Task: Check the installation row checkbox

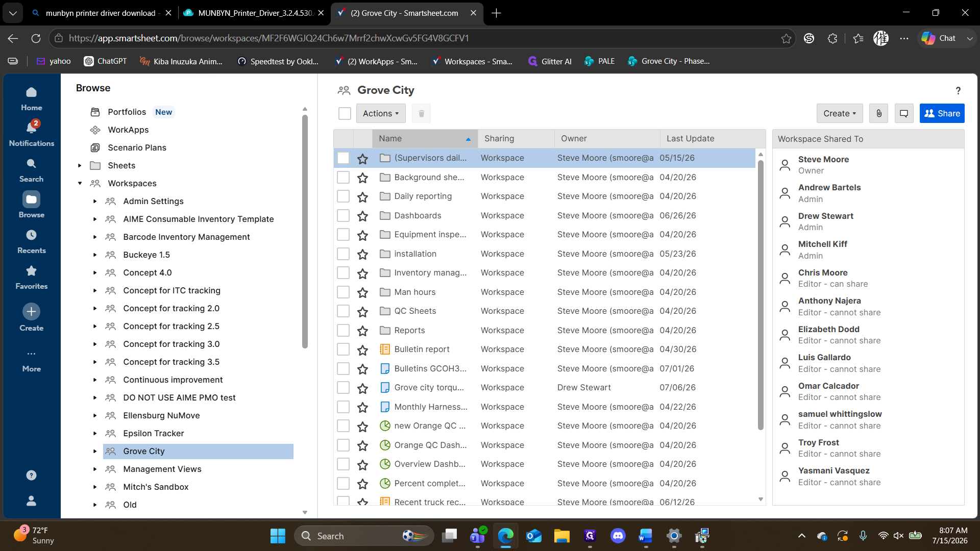Action: coord(343,254)
